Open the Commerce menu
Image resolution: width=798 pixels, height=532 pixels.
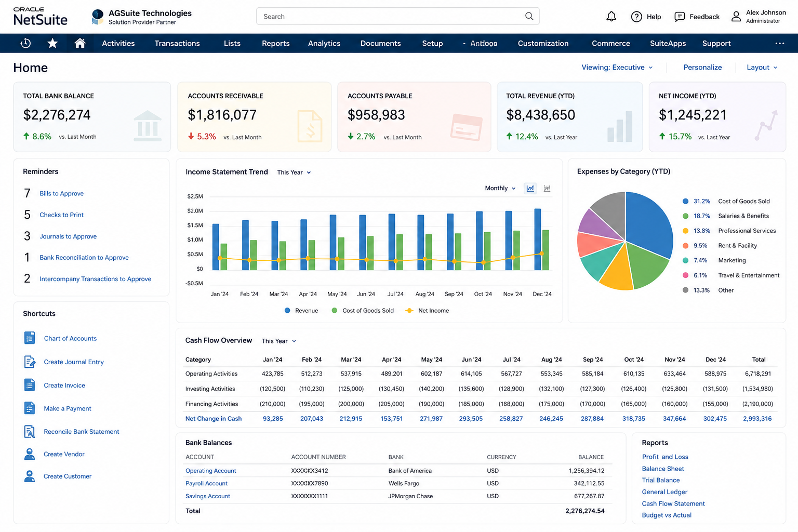[x=611, y=44]
